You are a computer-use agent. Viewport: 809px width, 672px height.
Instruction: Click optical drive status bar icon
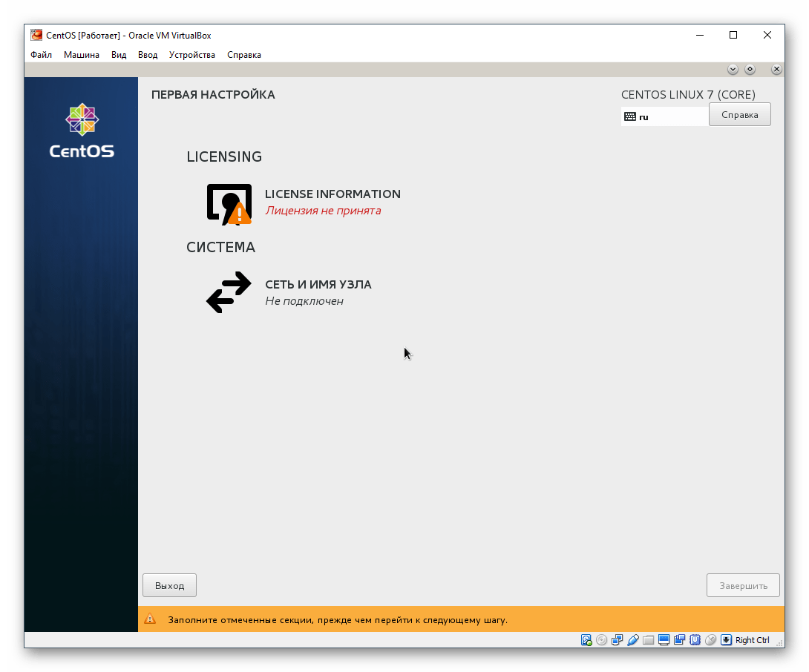[601, 639]
